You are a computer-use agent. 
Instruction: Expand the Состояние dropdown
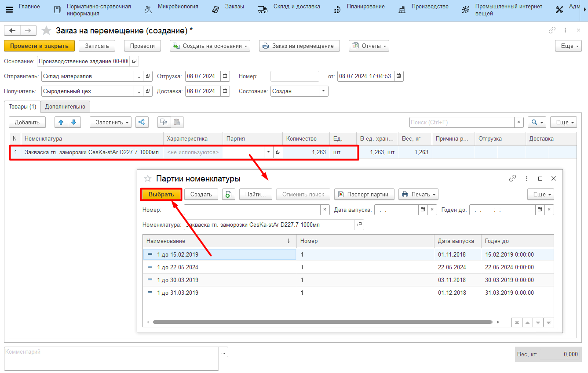324,91
